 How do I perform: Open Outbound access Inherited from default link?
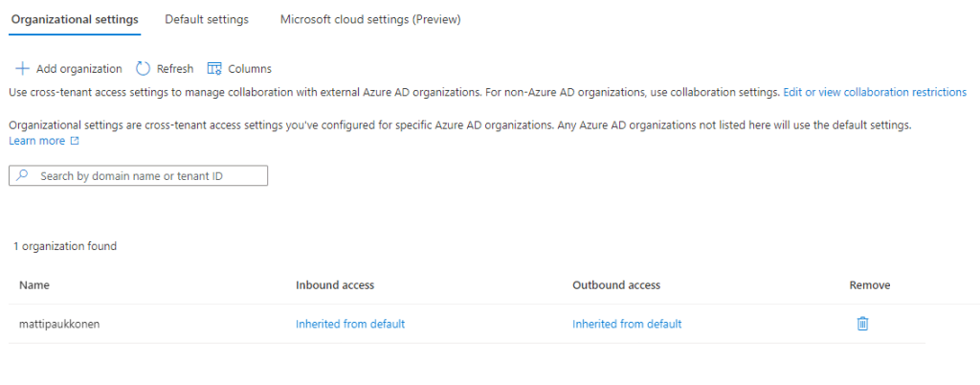[627, 324]
